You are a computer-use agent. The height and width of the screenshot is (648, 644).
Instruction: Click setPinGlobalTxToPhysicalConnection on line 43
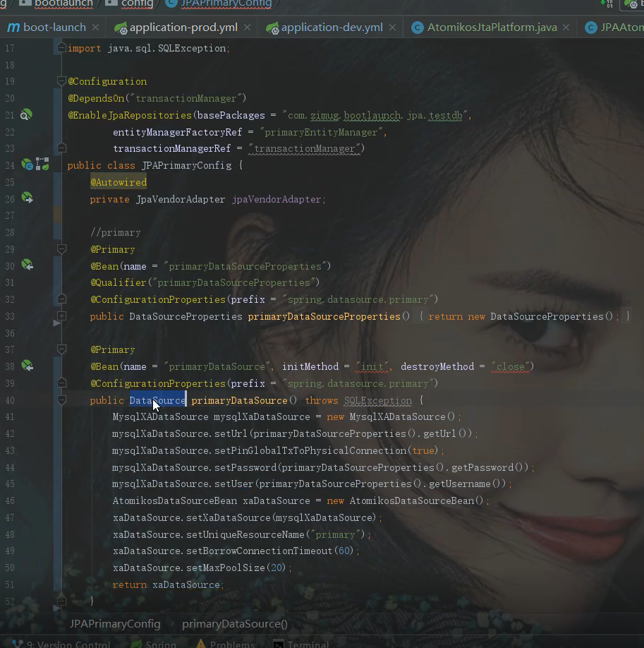[310, 450]
